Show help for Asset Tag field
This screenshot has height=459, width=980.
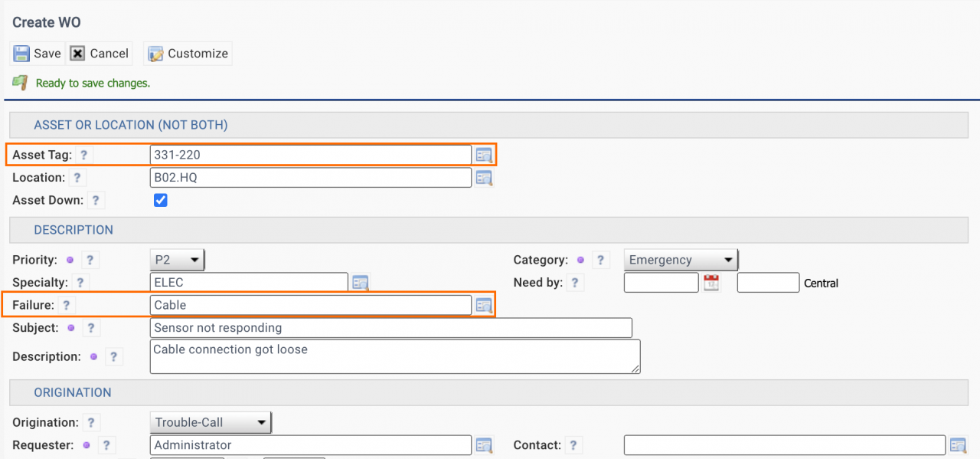[x=84, y=155]
